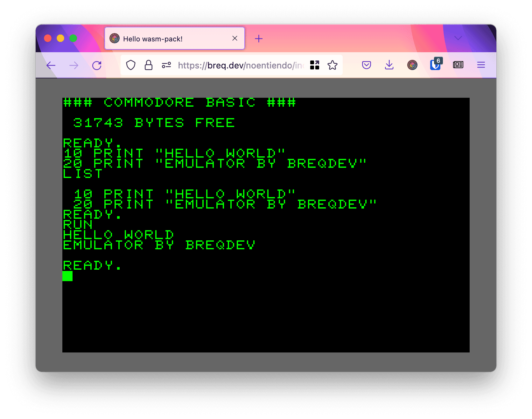
Task: Click the QR code grid icon
Action: [x=315, y=65]
